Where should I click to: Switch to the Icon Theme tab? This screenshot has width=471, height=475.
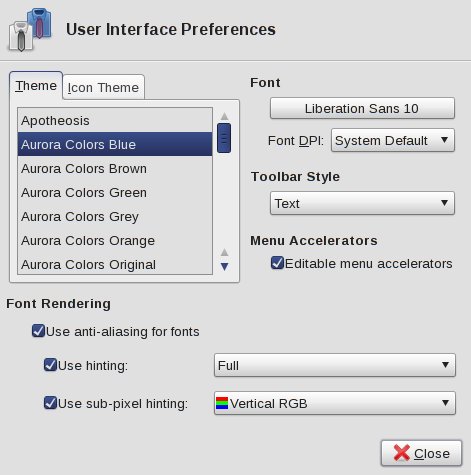(x=103, y=87)
